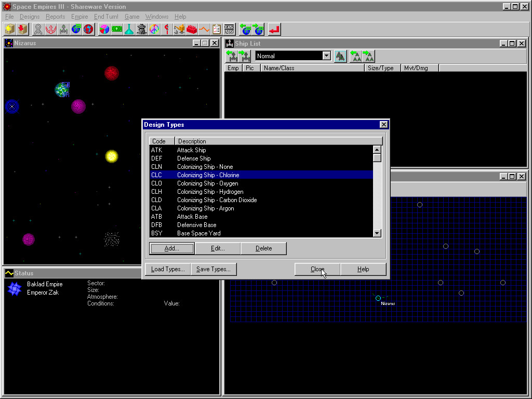Open the newspaper NEWS toolbar icon
Viewport: 532px width, 399px height.
(229, 29)
